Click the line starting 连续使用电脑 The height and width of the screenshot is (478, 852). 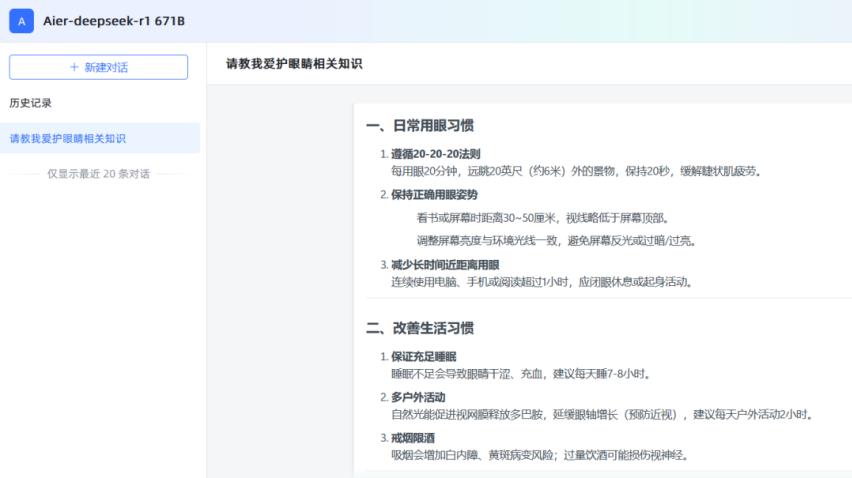tap(542, 282)
